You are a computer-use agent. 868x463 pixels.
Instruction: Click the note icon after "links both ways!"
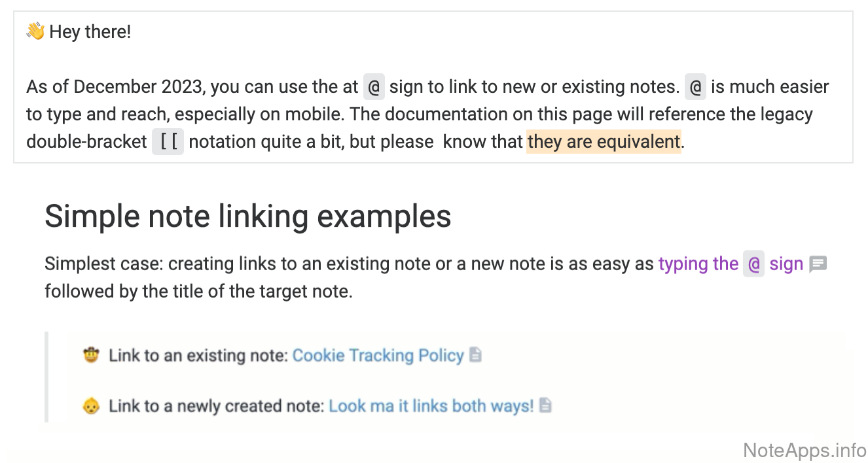point(545,405)
